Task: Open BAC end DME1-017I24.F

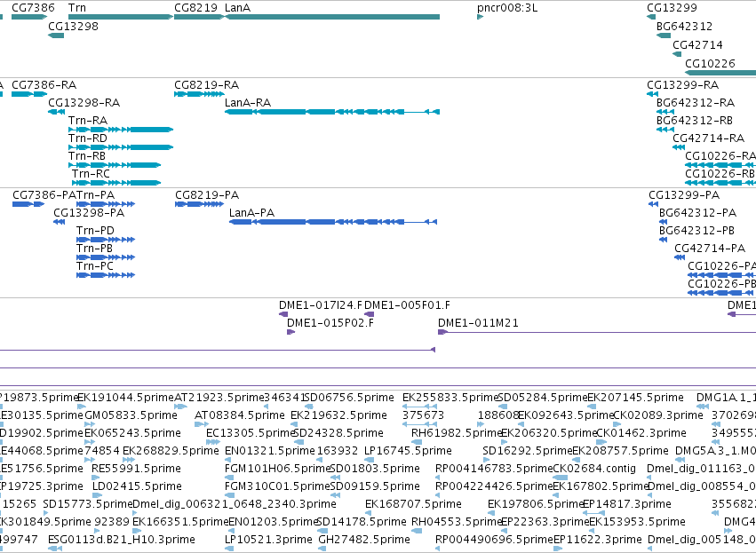Action: point(283,314)
